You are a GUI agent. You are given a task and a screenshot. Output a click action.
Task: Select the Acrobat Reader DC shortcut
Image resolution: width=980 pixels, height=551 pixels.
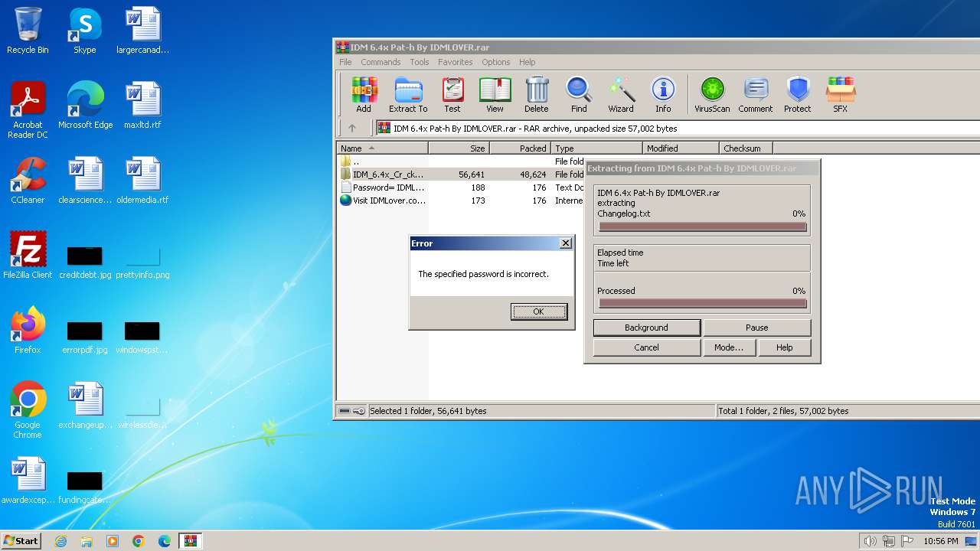tap(28, 111)
